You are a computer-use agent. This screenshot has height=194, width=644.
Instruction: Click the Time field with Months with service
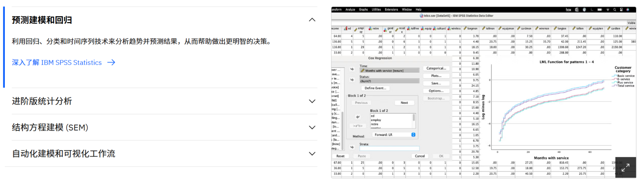click(389, 70)
